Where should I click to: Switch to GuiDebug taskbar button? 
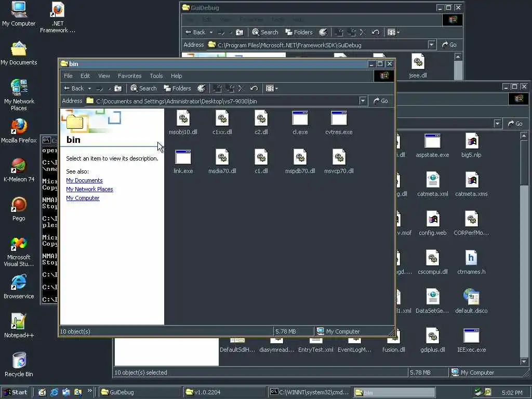point(140,392)
